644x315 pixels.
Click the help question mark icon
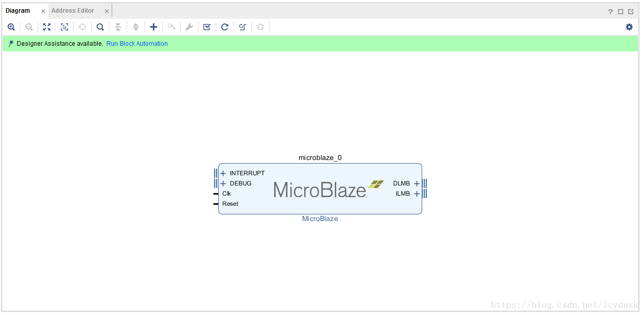point(610,12)
